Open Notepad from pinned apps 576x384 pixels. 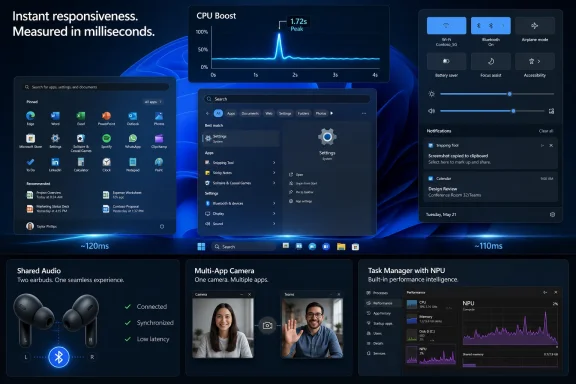(133, 162)
